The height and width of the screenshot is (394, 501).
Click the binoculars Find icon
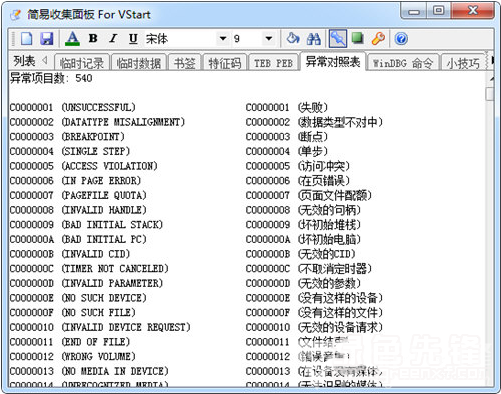tap(314, 39)
